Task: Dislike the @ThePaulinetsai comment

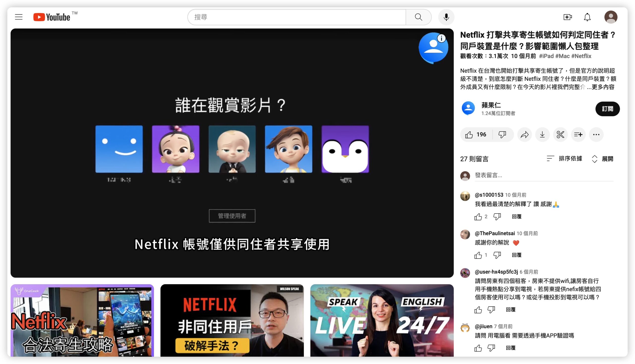Action: [497, 255]
